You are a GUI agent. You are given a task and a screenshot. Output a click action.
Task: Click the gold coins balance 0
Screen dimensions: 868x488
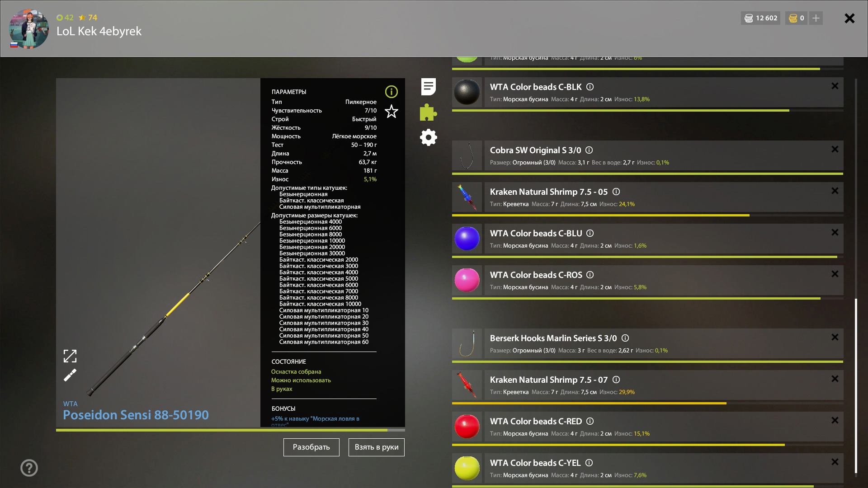pos(797,18)
